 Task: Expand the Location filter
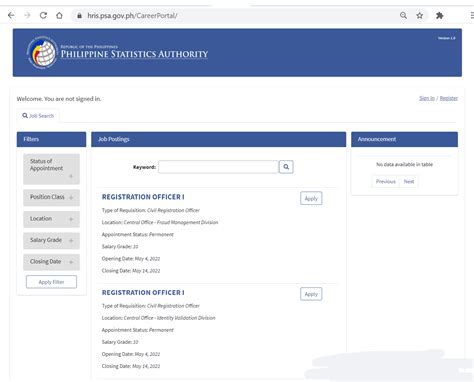(51, 219)
